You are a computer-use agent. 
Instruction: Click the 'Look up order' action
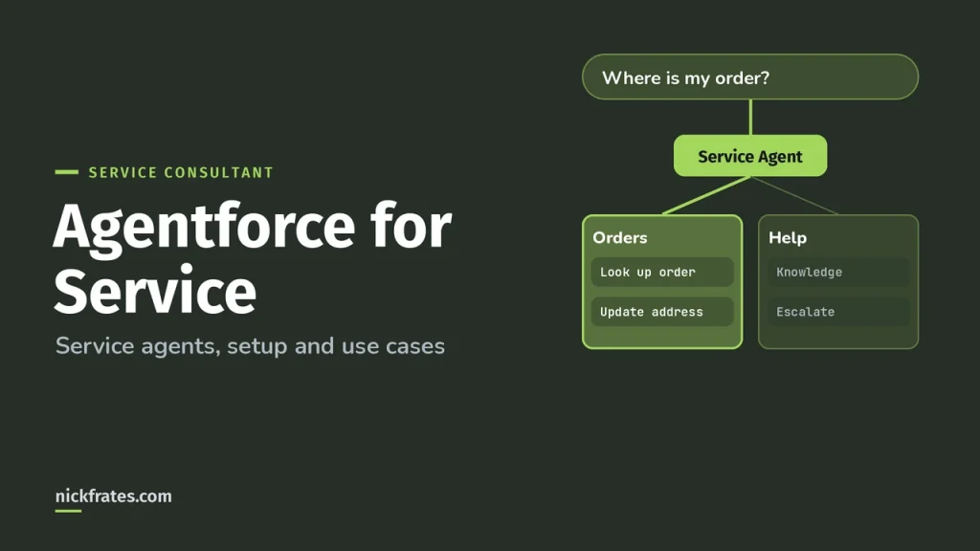(x=662, y=273)
